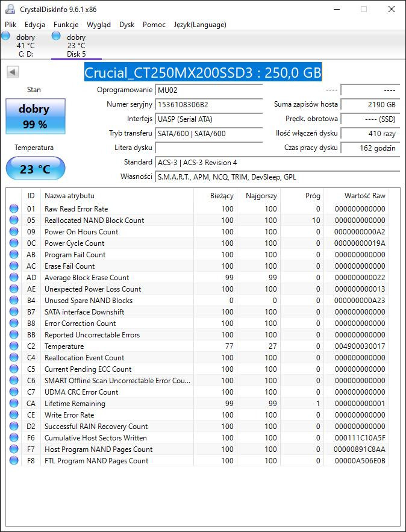
Task: Select the Disk 5 tab
Action: pos(77,45)
